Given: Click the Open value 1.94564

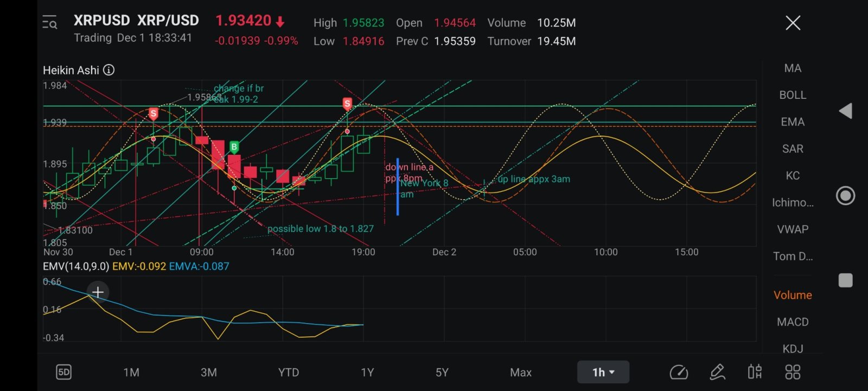Looking at the screenshot, I should (455, 23).
